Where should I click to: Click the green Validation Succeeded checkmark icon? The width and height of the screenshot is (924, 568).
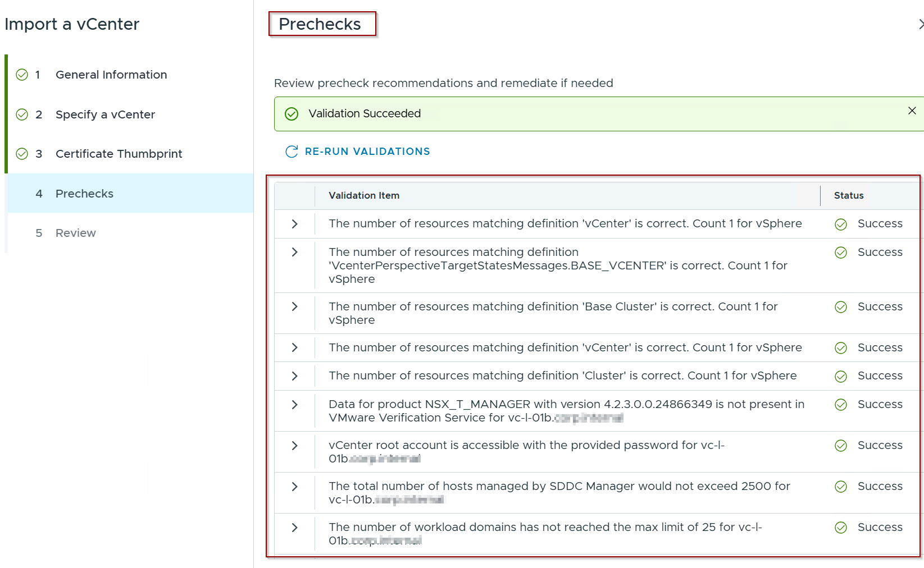[292, 114]
